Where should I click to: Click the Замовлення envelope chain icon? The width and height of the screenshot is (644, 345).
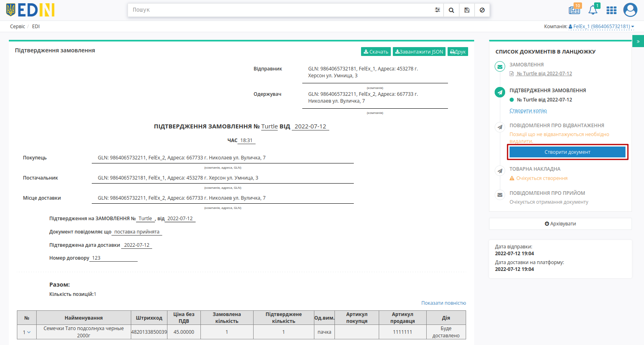point(500,67)
